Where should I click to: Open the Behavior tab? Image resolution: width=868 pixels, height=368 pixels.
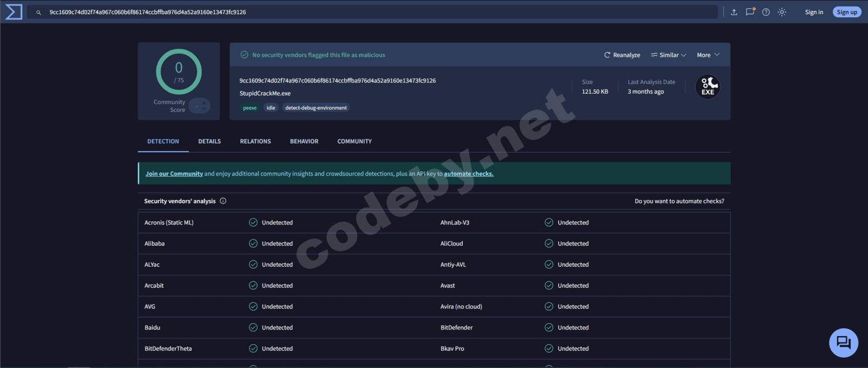click(304, 141)
